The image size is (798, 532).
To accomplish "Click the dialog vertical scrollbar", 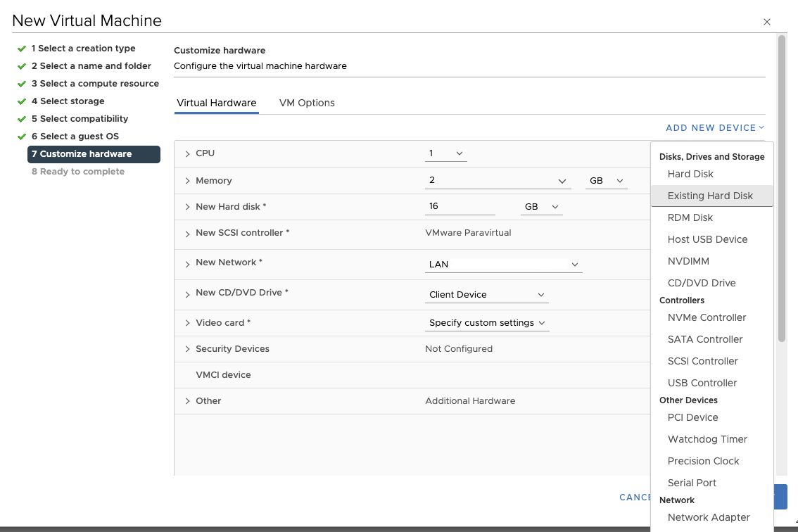I will pyautogui.click(x=782, y=190).
